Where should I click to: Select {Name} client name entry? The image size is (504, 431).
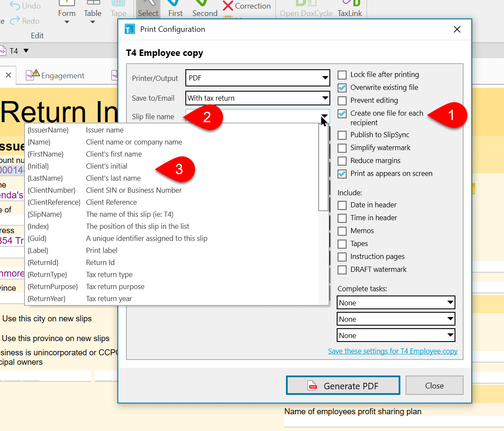[x=172, y=142]
